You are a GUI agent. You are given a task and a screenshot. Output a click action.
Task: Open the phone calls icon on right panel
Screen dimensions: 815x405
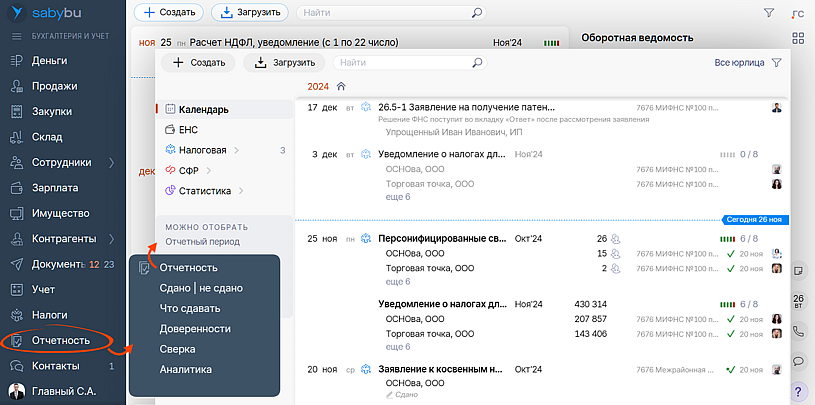point(798,331)
